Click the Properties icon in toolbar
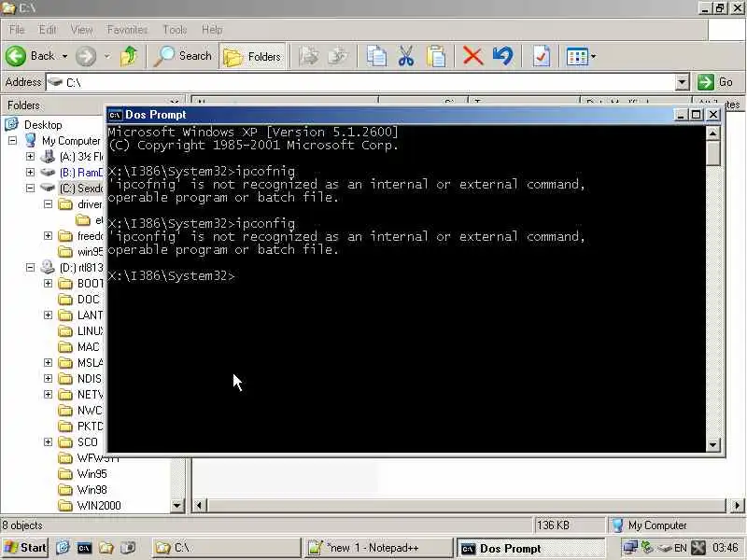 tap(542, 56)
